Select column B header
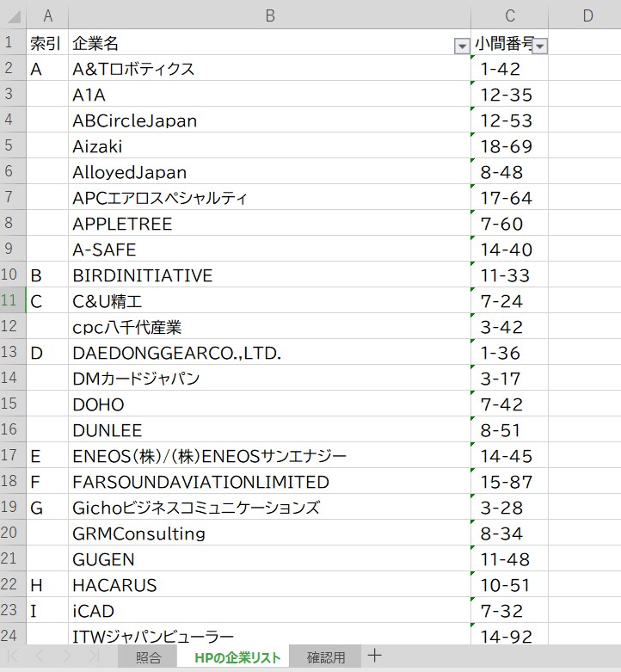Image resolution: width=621 pixels, height=672 pixels. point(270,15)
